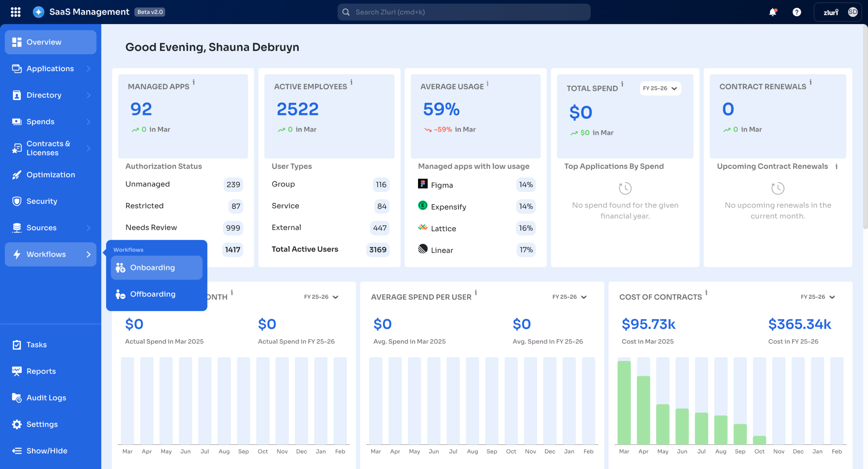868x469 pixels.
Task: Expand the Sources sidebar chevron
Action: click(88, 228)
